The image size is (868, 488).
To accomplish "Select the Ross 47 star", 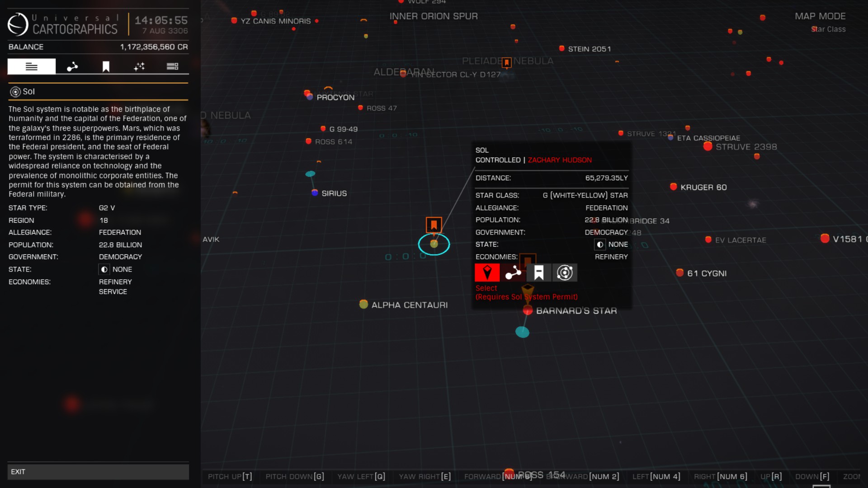I will click(x=360, y=108).
